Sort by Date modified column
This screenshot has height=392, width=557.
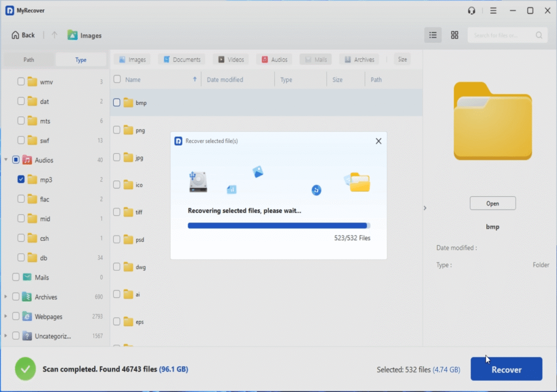(225, 79)
